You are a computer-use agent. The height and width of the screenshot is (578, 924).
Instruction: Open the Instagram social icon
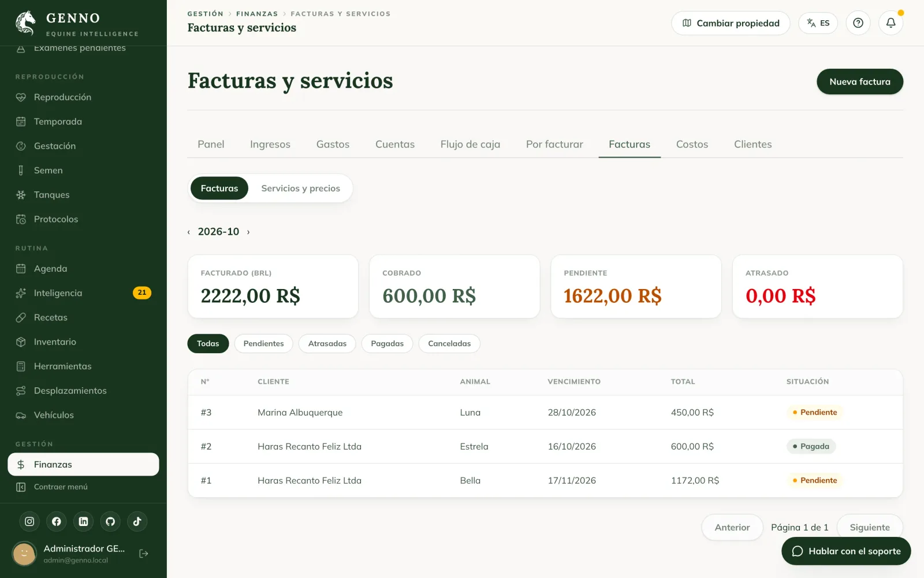point(29,521)
